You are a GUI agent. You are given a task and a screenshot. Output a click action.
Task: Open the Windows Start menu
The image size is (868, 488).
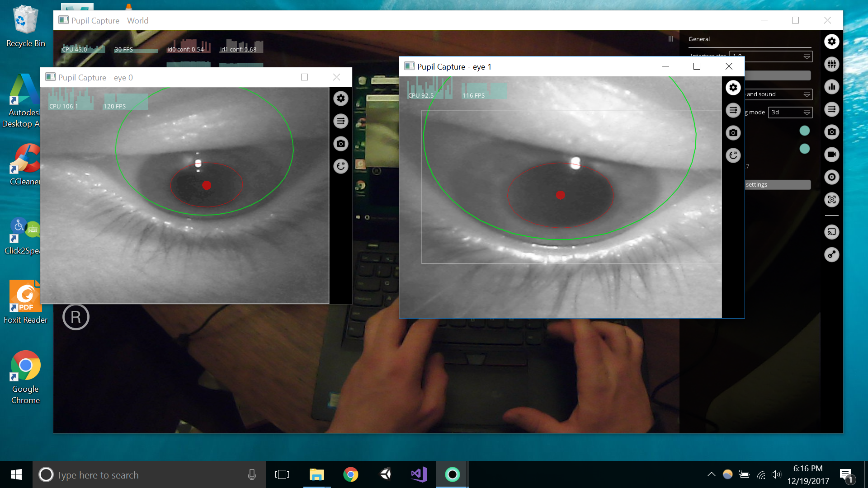click(x=16, y=474)
